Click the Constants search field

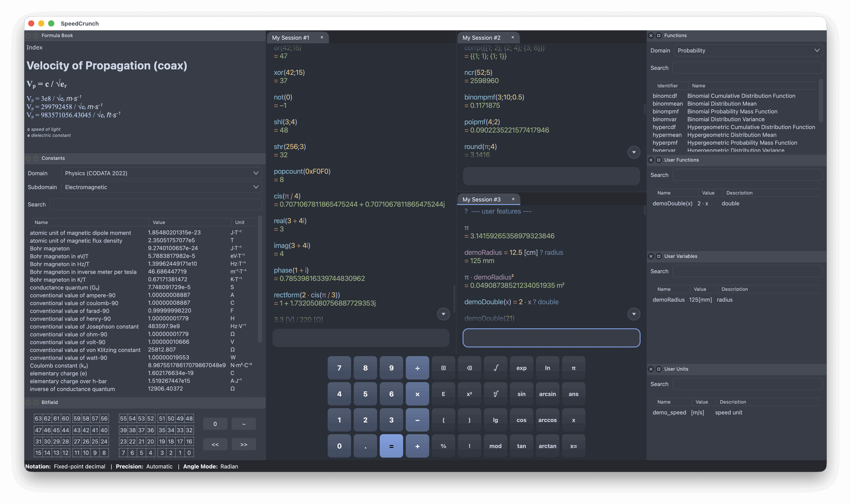click(156, 205)
